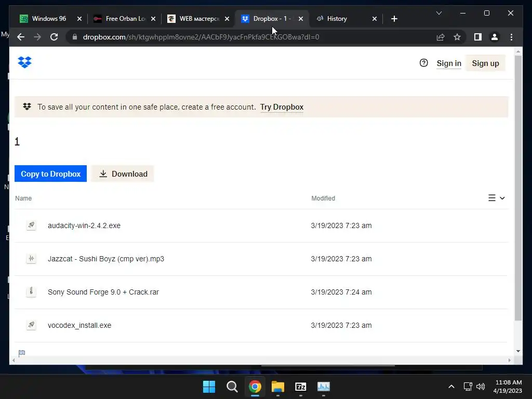Screen dimensions: 532x399
Task: Open Sony Sound Forge 9.0 + Crack.rar
Action: click(103, 292)
